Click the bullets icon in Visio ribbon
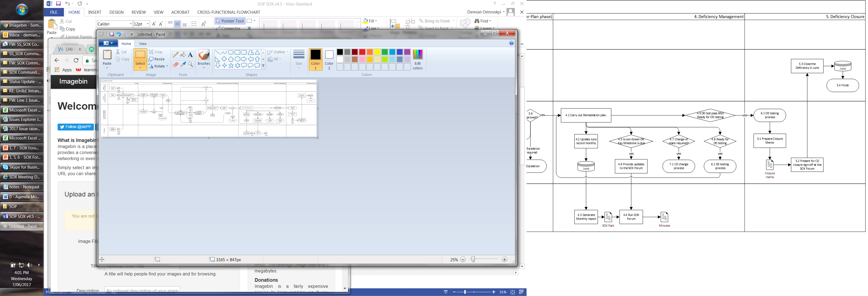Screen dimensions: 868x296 point(194,24)
